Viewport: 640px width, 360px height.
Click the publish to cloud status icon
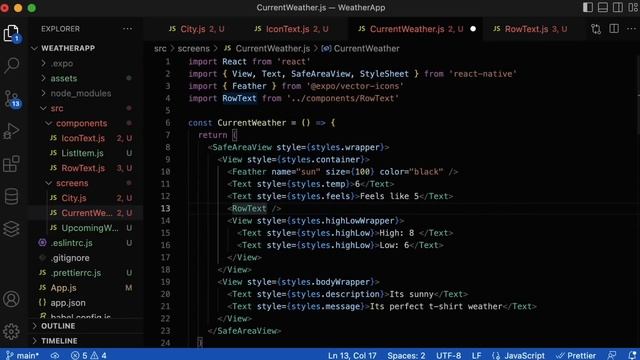click(x=55, y=356)
